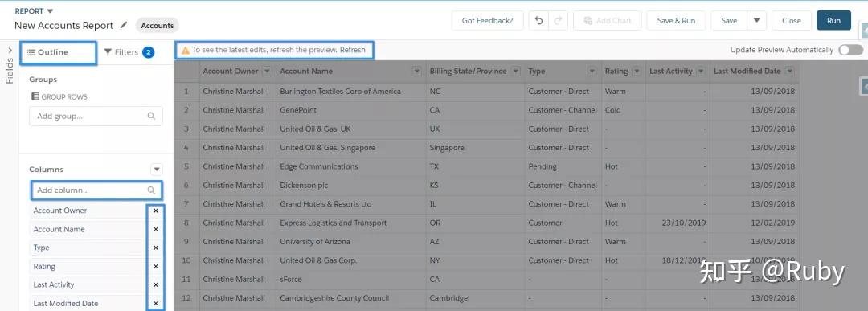Open Type column header dropdown
This screenshot has height=311, width=868.
click(592, 71)
